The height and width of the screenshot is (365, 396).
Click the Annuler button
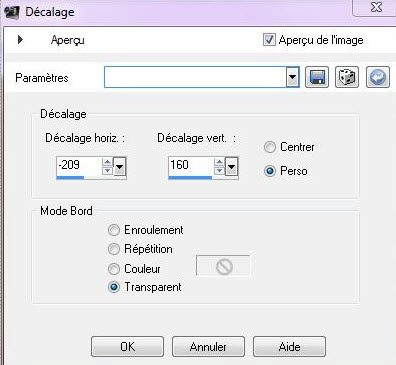pos(208,347)
